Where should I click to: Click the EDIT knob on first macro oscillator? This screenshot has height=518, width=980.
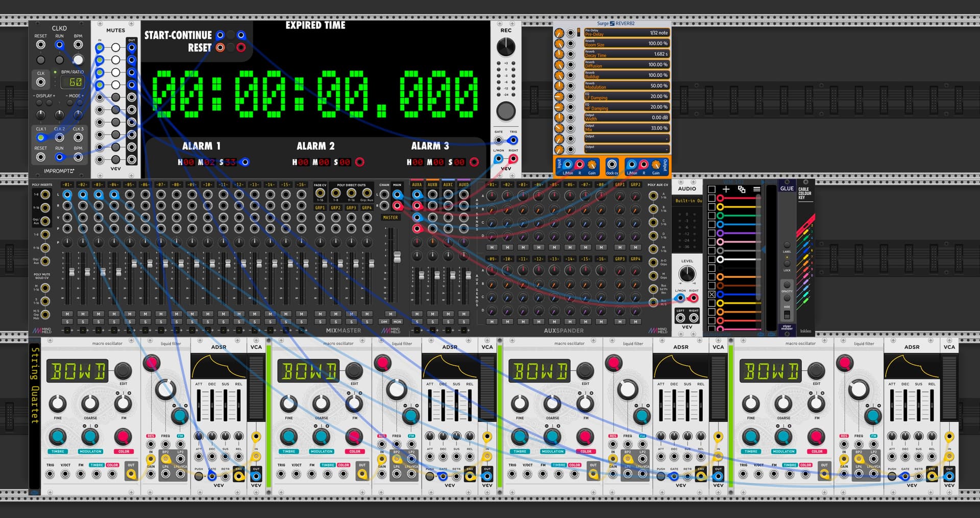123,371
